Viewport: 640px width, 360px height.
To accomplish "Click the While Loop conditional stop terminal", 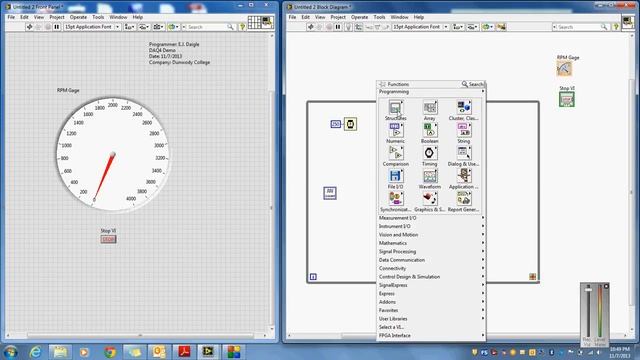I will (x=533, y=277).
